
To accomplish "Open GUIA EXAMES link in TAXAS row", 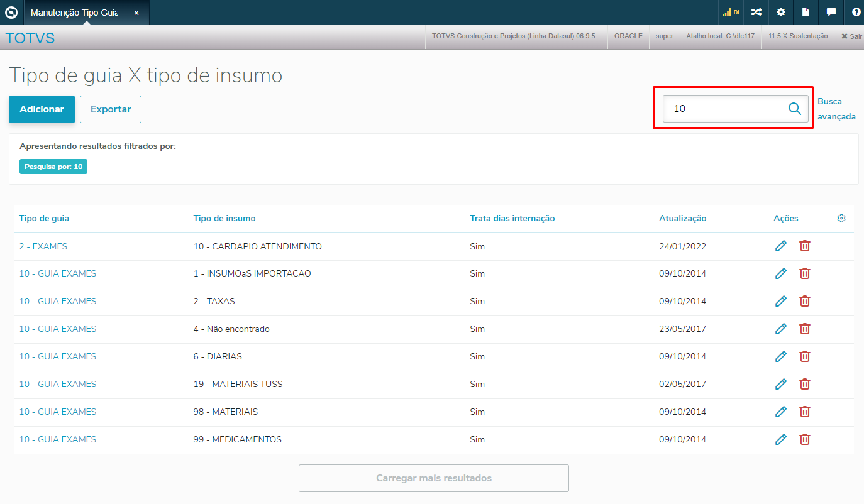I will 58,301.
